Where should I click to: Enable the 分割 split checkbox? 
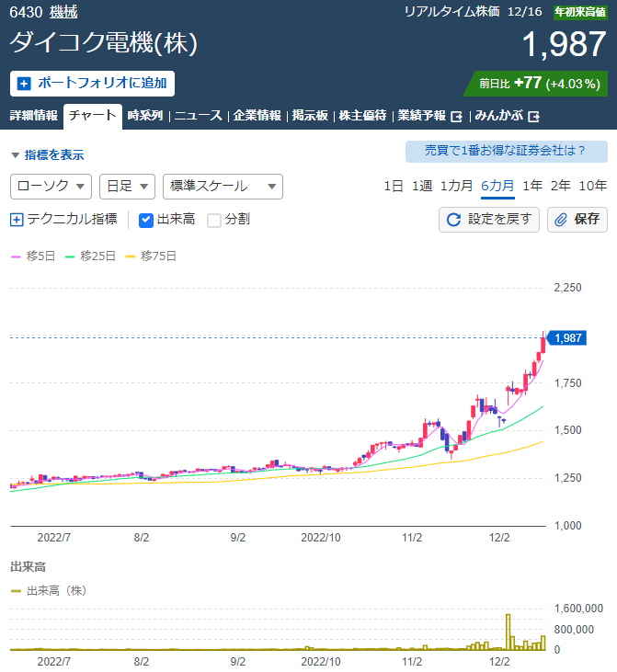coord(214,219)
